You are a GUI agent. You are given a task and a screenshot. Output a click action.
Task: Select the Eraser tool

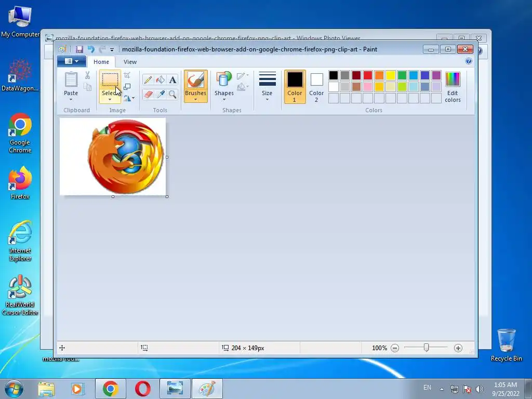tap(148, 94)
